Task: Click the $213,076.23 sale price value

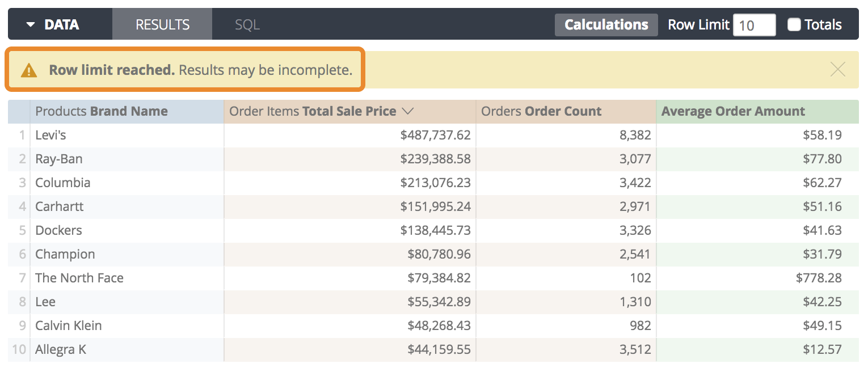Action: click(x=435, y=183)
